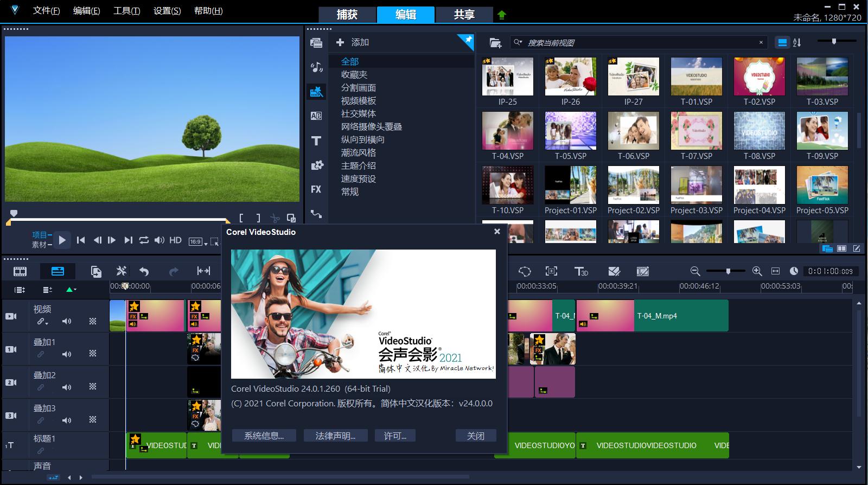
Task: Open the 帮助(H) menu
Action: [208, 10]
